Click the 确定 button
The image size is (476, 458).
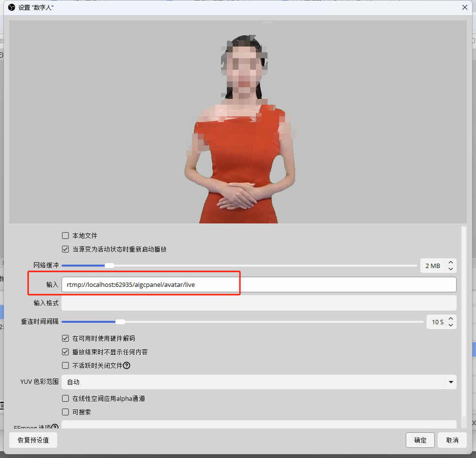420,440
